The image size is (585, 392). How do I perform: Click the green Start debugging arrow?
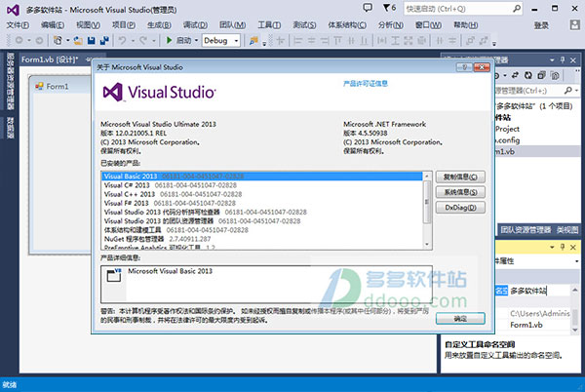click(169, 40)
